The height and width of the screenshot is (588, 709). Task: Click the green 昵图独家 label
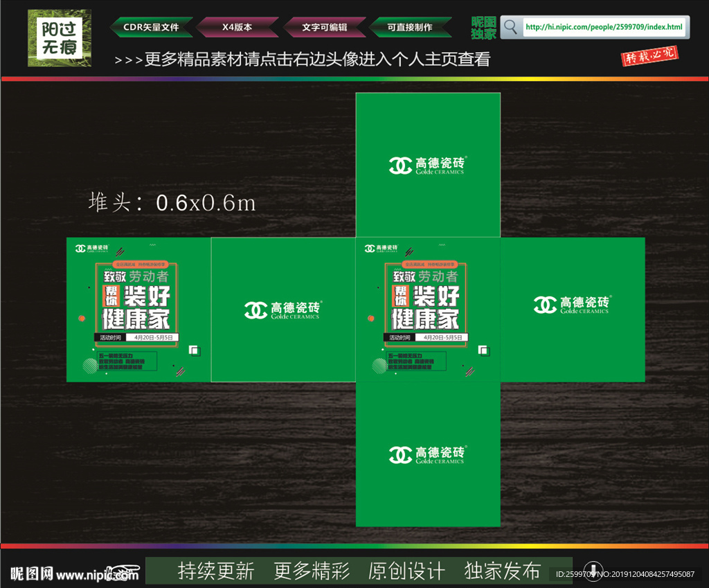tap(483, 28)
